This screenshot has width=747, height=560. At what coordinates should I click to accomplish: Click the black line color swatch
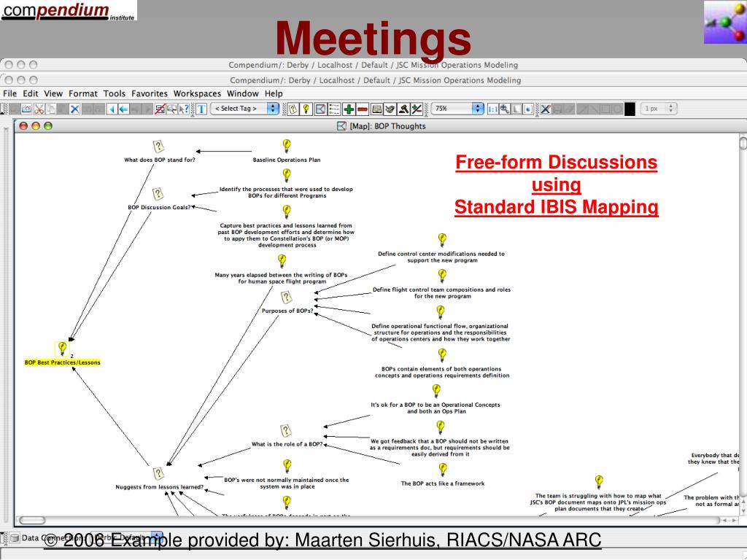630,109
